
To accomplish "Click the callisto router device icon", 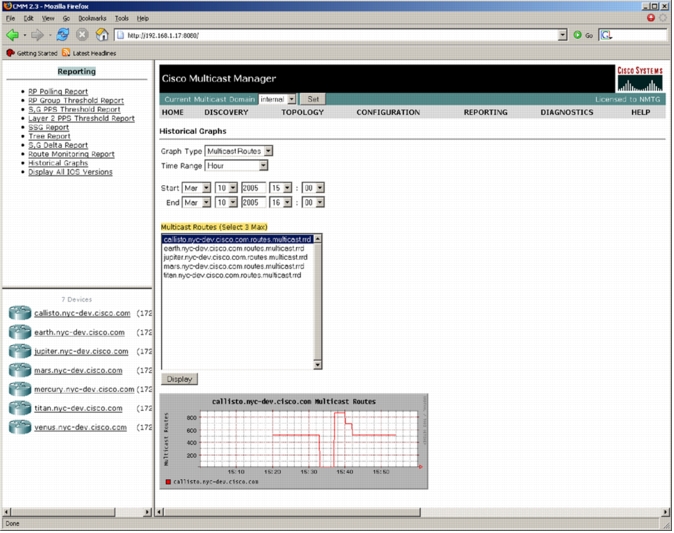I will [x=20, y=313].
